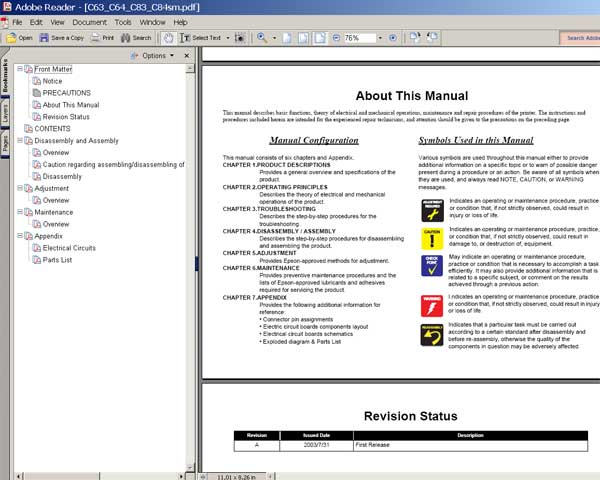Click the Print toolbar button
600x480 pixels.
point(103,38)
